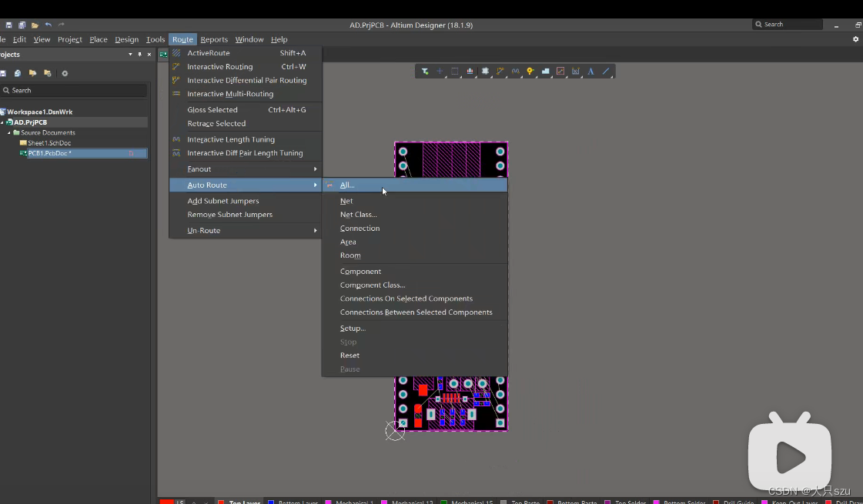This screenshot has width=863, height=504.
Task: Click the compile icon in Projects panel toolbar
Action: pos(18,73)
